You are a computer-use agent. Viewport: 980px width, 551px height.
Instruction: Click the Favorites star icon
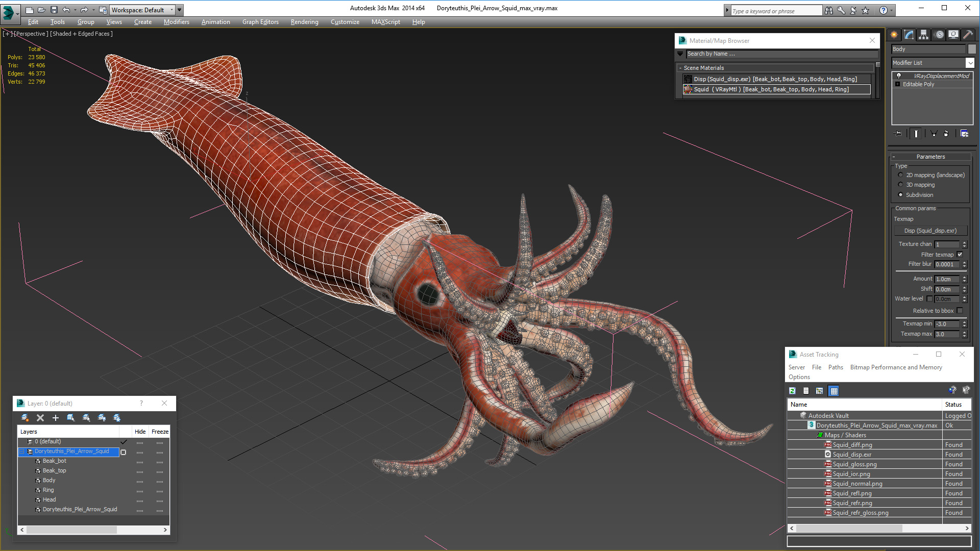coord(865,10)
